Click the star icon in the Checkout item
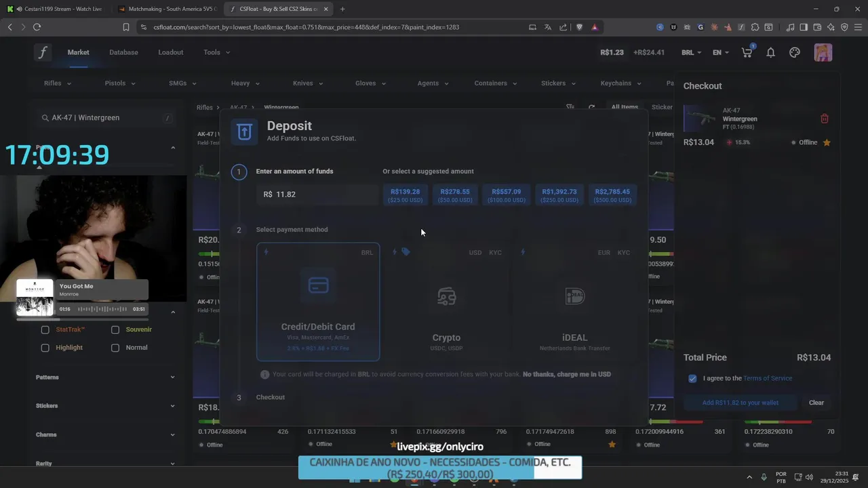The image size is (868, 488). [827, 142]
